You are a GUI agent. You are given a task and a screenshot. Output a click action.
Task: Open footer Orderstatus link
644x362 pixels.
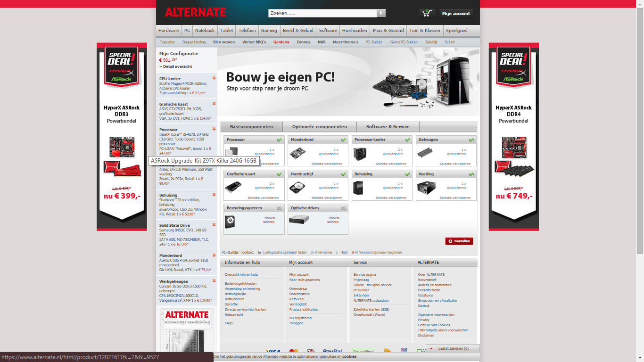(x=298, y=289)
